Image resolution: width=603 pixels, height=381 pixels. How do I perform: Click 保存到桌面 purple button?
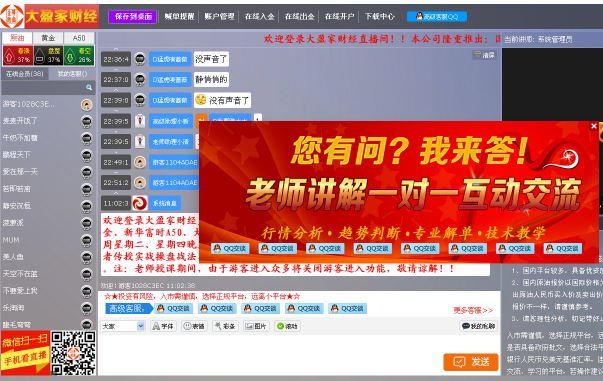click(133, 17)
